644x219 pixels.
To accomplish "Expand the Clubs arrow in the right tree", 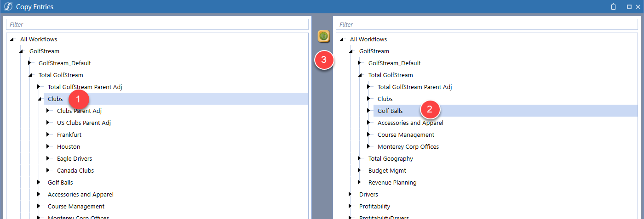I will (369, 99).
